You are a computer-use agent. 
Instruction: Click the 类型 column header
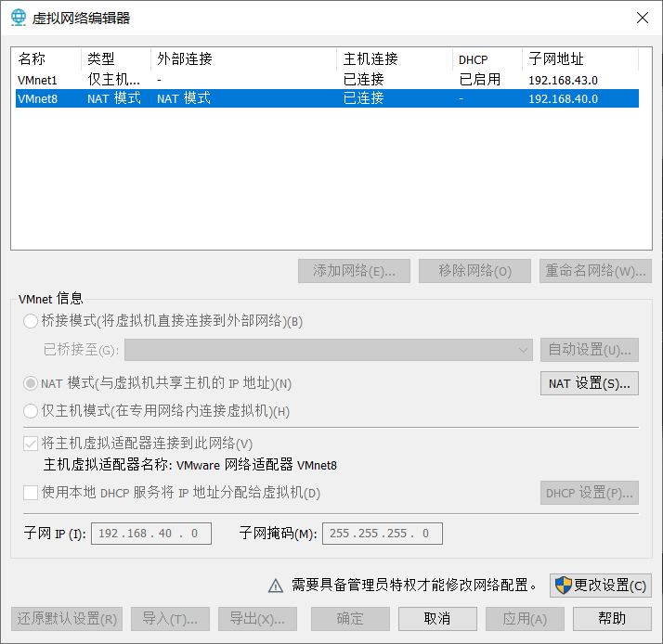pos(116,59)
